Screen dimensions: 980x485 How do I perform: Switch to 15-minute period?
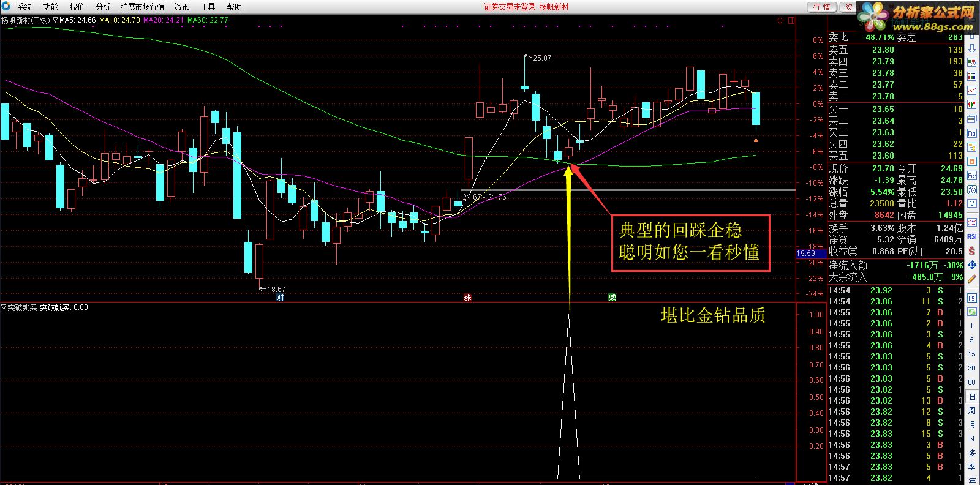pyautogui.click(x=972, y=354)
